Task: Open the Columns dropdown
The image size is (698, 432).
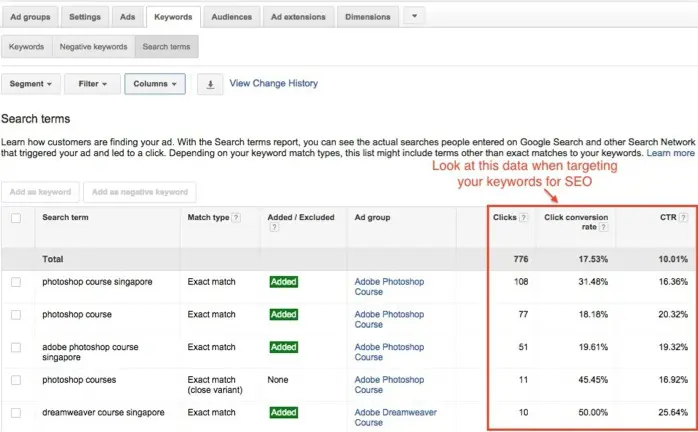Action: pyautogui.click(x=155, y=84)
